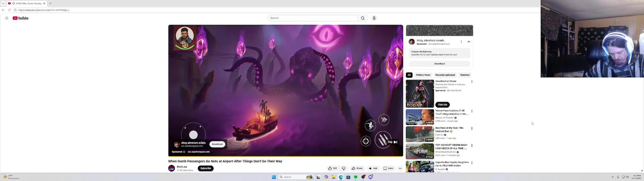The image size is (644, 181).
Task: Dislike the video with thumbs down
Action: click(344, 168)
